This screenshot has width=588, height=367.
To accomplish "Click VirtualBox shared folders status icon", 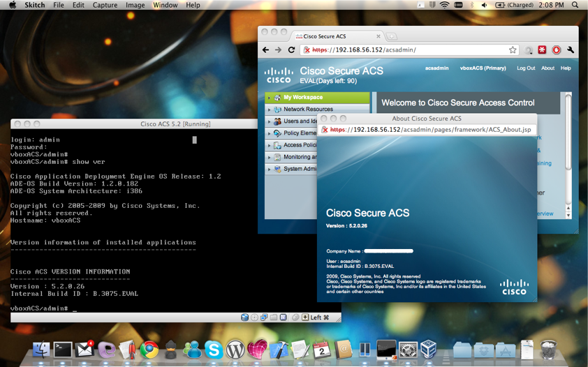I will (274, 317).
